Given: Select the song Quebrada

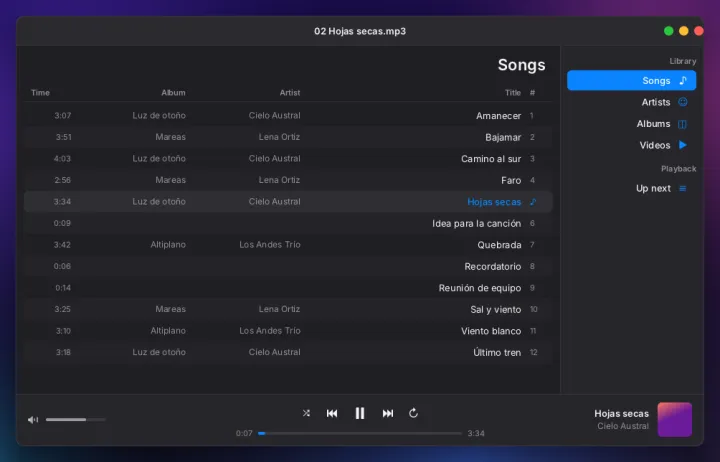Looking at the screenshot, I should 288,245.
